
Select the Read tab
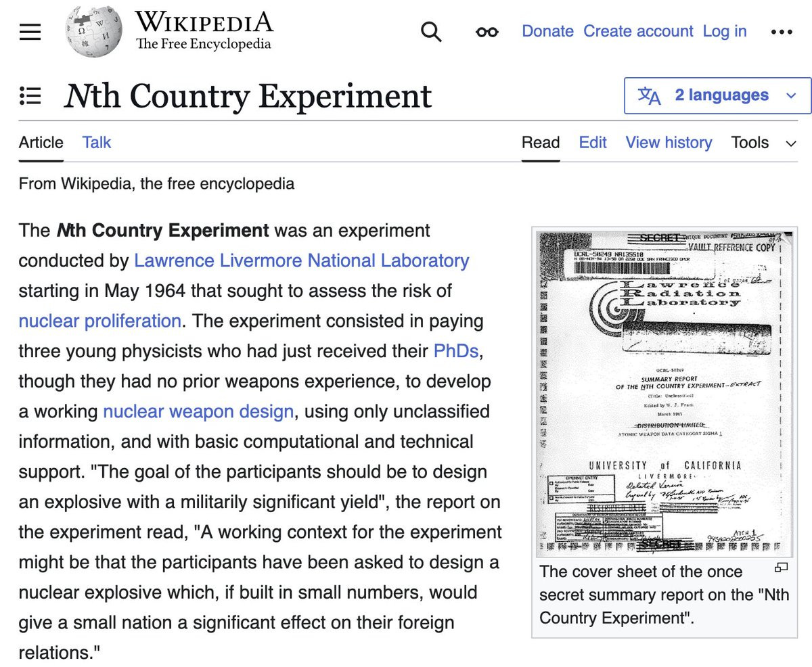click(x=541, y=143)
